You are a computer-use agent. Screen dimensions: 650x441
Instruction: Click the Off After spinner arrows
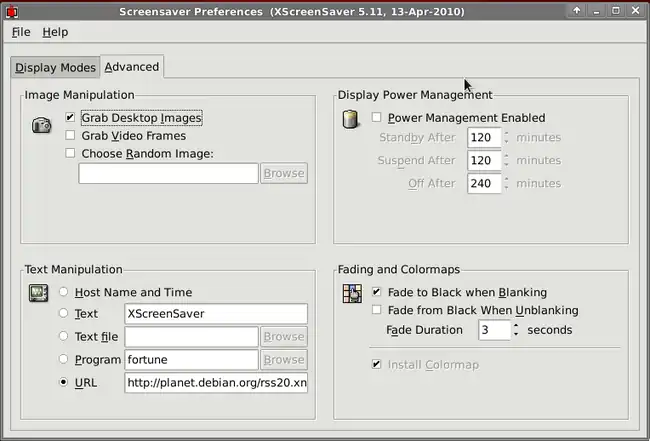507,184
